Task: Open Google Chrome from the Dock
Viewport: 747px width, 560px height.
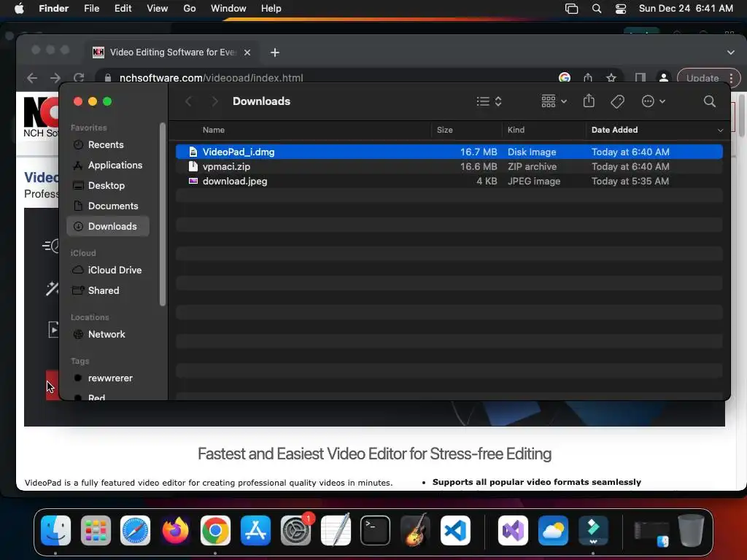Action: 215,530
